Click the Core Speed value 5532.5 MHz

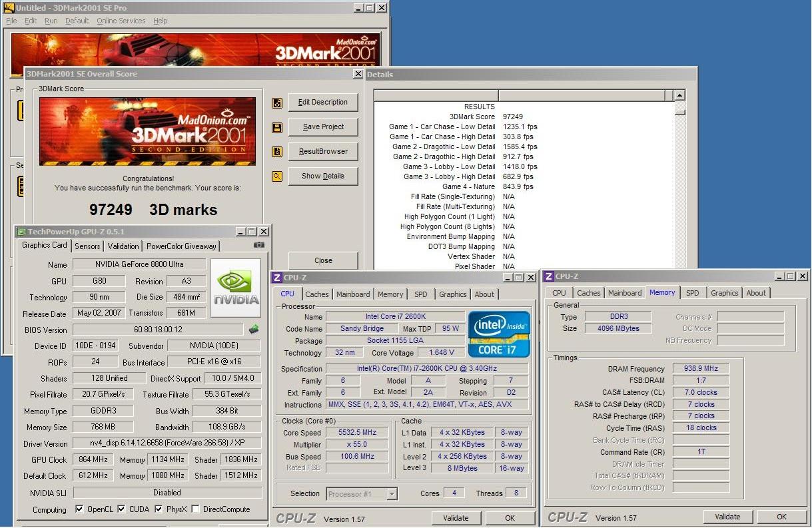coord(357,433)
